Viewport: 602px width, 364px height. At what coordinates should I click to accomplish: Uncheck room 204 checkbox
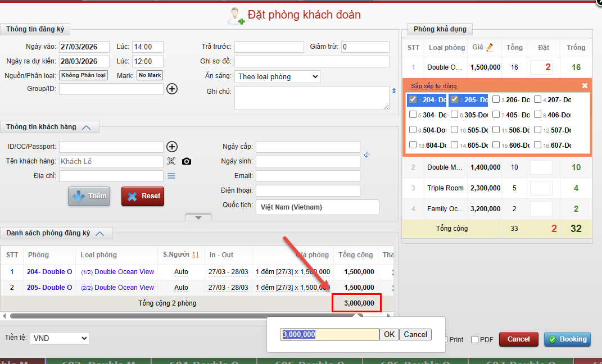click(413, 99)
